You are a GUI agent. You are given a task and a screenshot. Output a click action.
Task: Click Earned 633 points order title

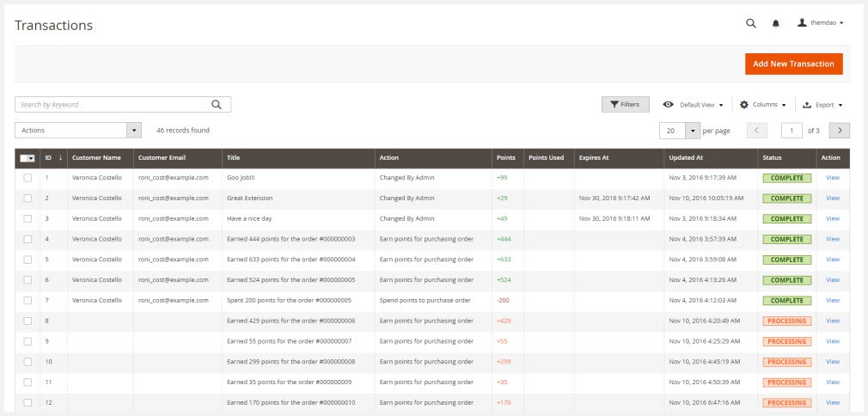tap(291, 260)
